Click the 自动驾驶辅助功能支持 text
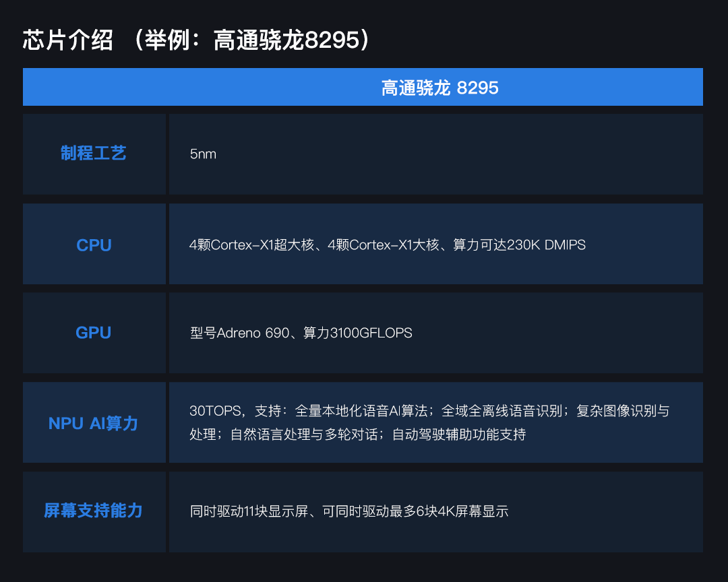 pyautogui.click(x=458, y=434)
